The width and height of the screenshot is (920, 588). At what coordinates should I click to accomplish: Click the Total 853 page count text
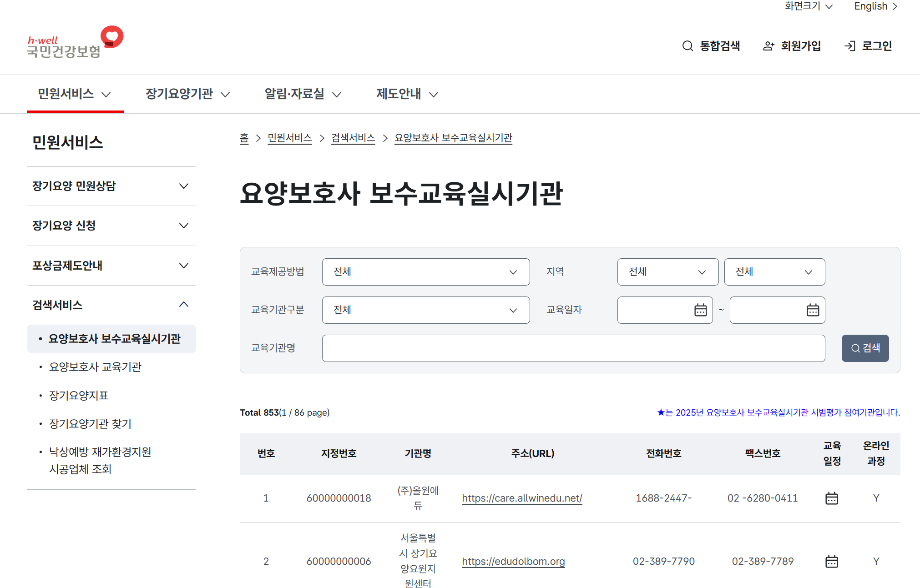point(284,412)
